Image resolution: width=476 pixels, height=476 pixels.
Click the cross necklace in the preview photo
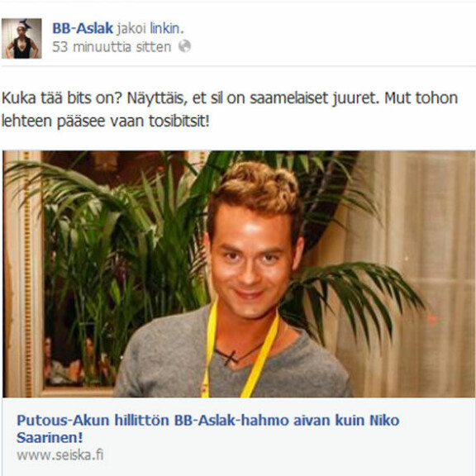point(231,357)
